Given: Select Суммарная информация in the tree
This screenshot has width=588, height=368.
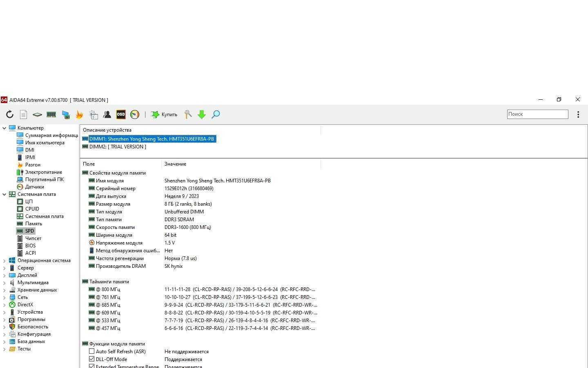Looking at the screenshot, I should pyautogui.click(x=47, y=135).
